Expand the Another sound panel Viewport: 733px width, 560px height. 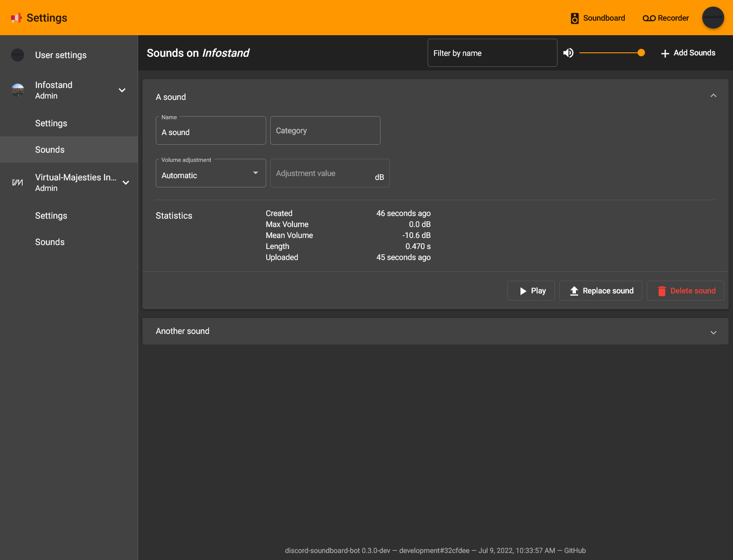[713, 332]
